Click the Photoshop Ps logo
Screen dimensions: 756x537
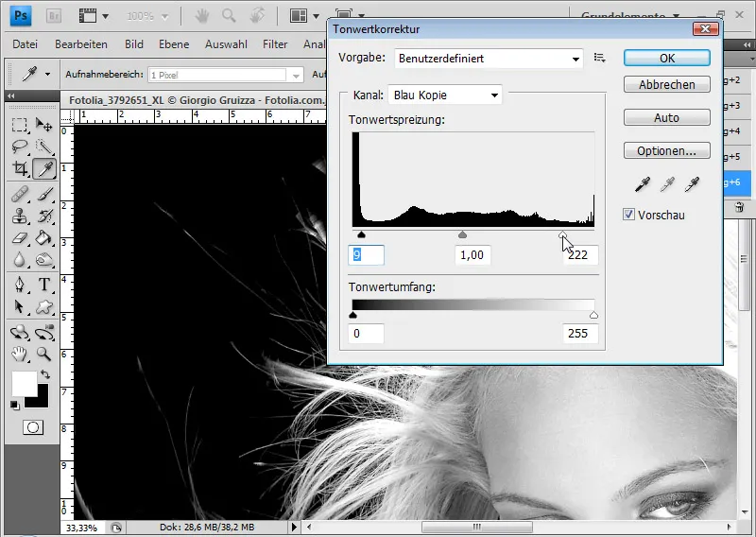(21, 15)
